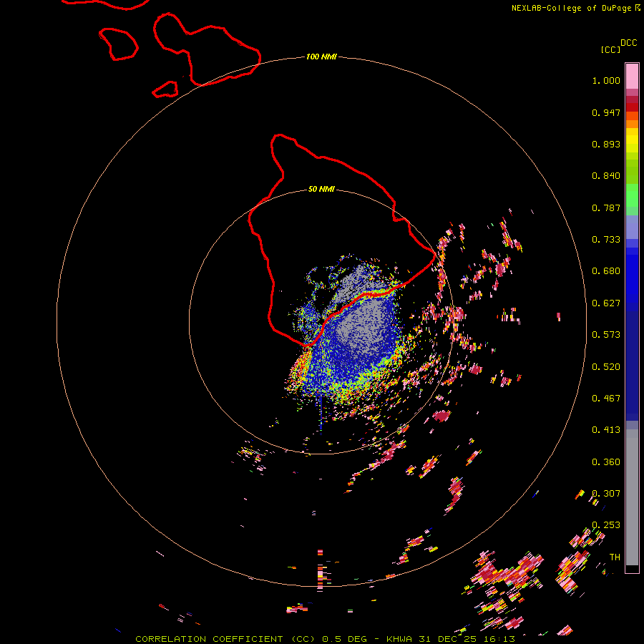Viewport: 644px width, 644px height.
Task: Click the 100 NMI range ring label
Action: tap(321, 57)
